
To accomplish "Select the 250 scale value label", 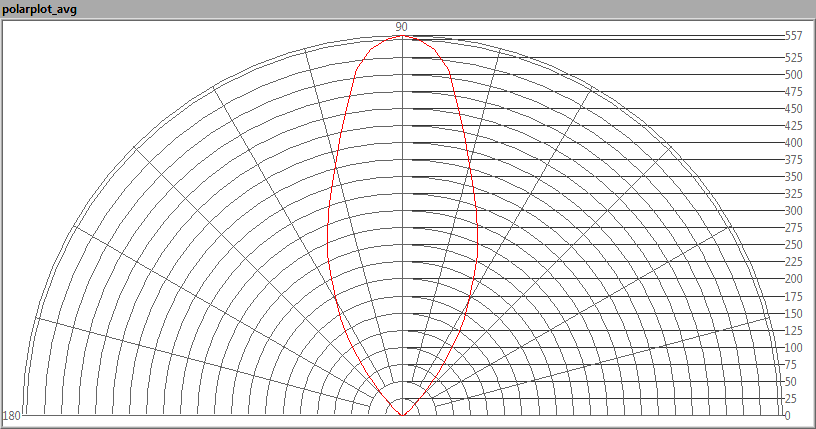I will (793, 245).
